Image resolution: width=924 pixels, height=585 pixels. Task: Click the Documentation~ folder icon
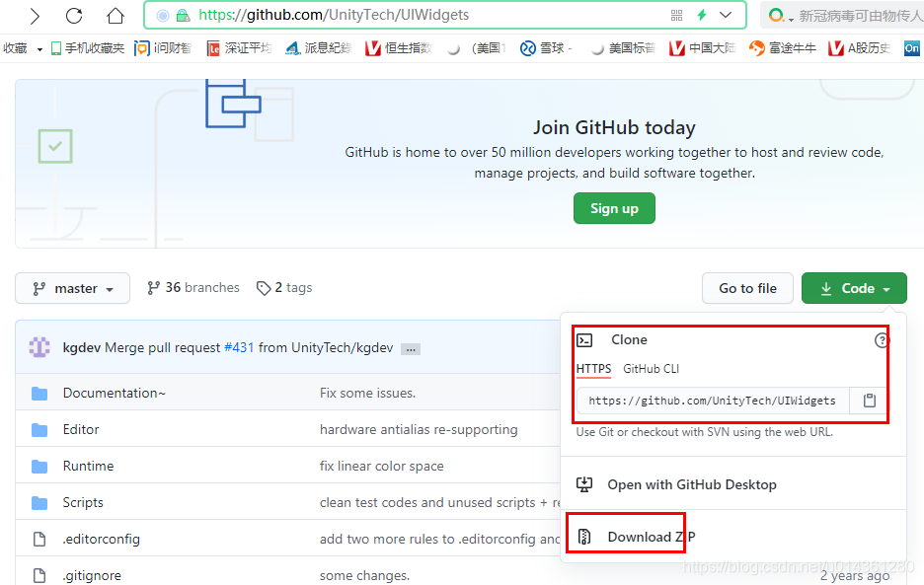(39, 394)
